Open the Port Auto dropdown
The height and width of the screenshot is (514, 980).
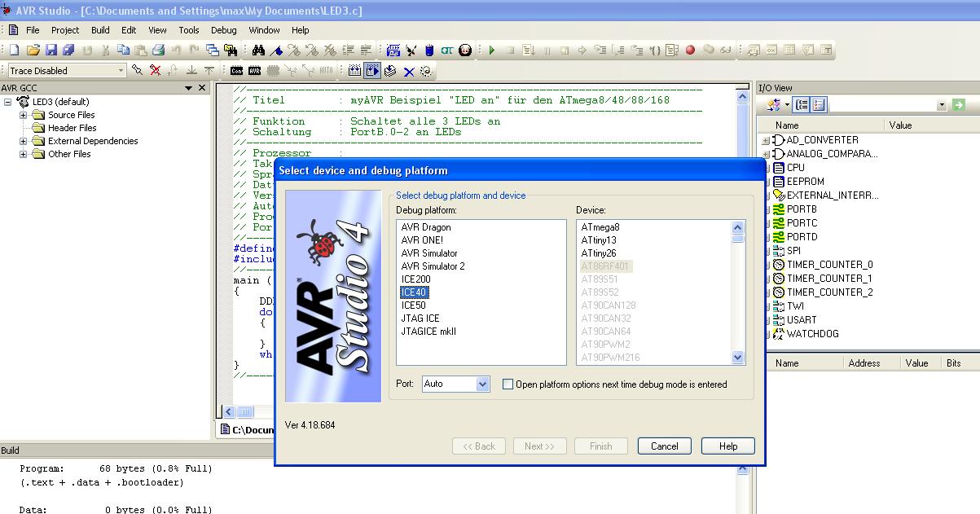click(x=482, y=384)
